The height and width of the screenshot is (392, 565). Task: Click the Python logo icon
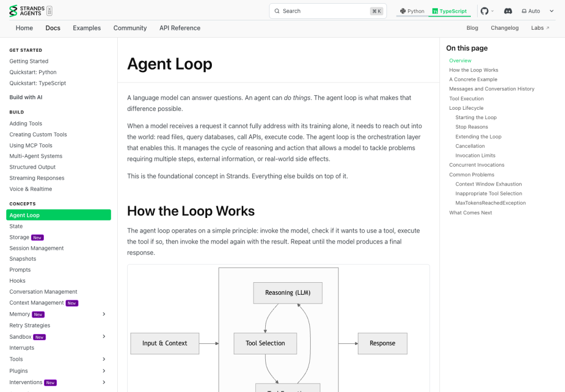tap(403, 11)
